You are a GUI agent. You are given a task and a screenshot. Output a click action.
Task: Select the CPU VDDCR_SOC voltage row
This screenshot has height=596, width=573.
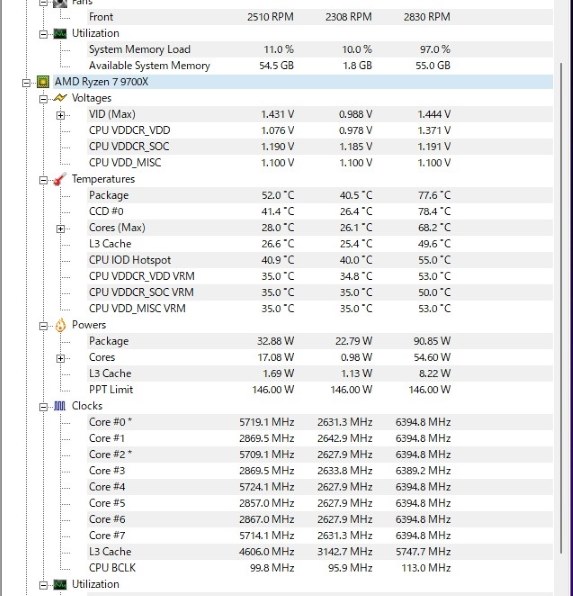319,146
